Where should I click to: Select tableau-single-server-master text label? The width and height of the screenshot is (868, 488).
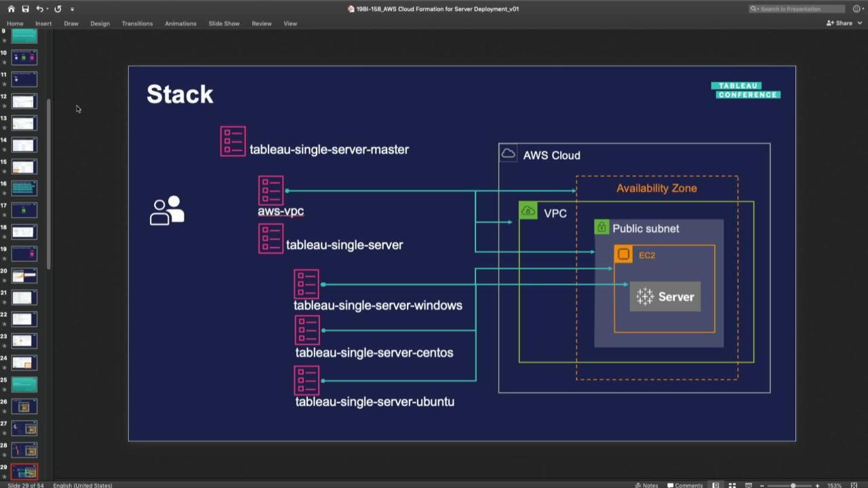(329, 150)
